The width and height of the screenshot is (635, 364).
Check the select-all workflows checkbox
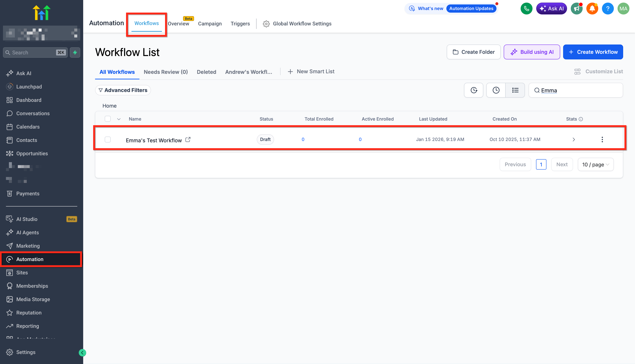pos(108,119)
